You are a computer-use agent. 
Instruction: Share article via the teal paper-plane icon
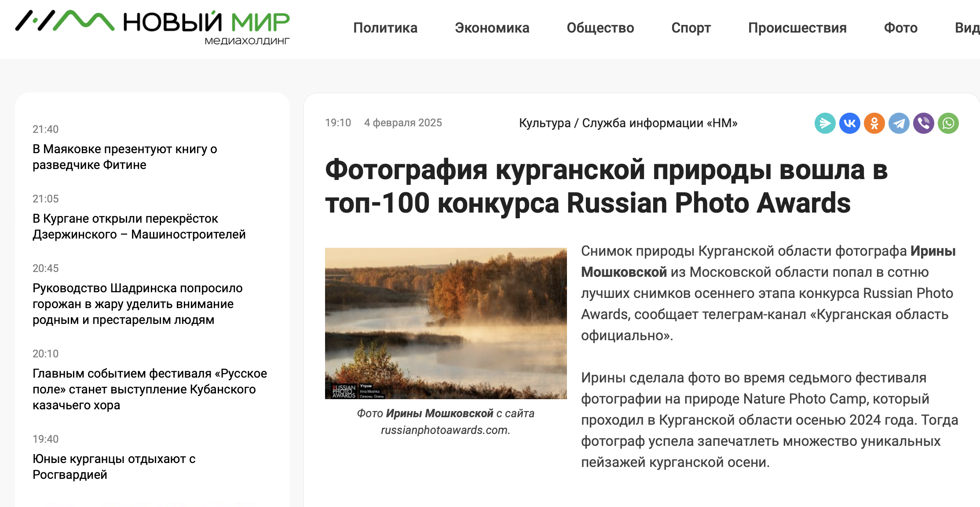pyautogui.click(x=825, y=123)
